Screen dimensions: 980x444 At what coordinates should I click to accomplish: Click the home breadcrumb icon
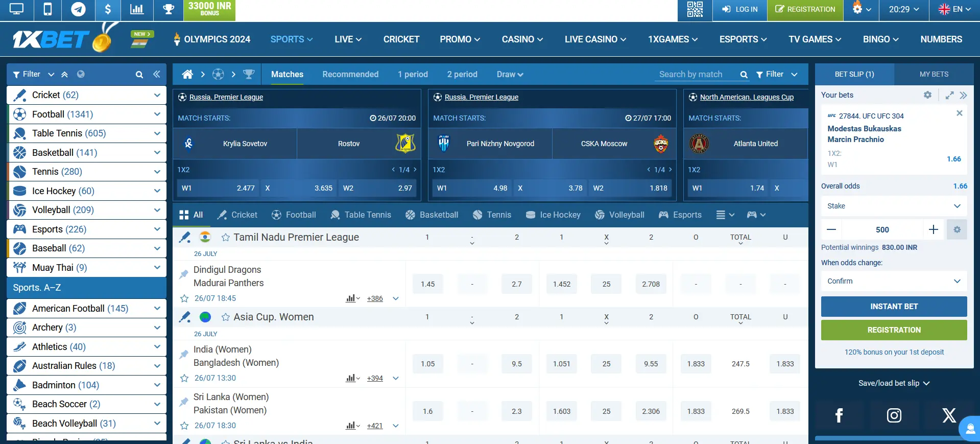coord(187,75)
